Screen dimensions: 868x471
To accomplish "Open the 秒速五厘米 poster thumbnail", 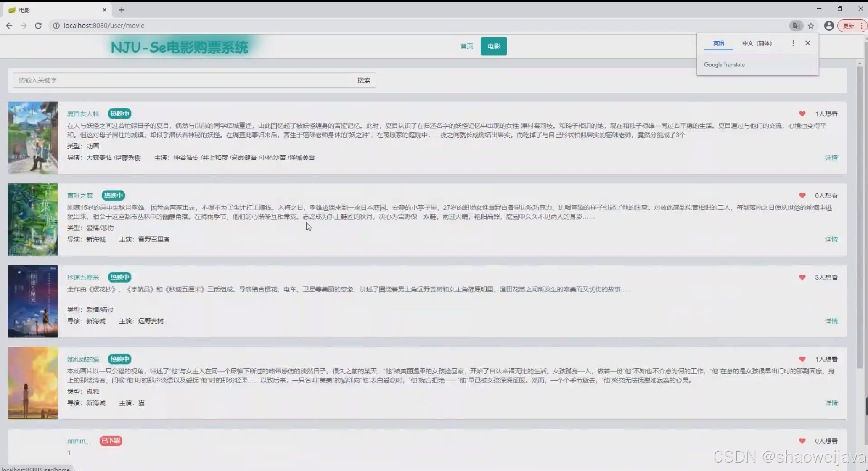I will click(x=33, y=301).
